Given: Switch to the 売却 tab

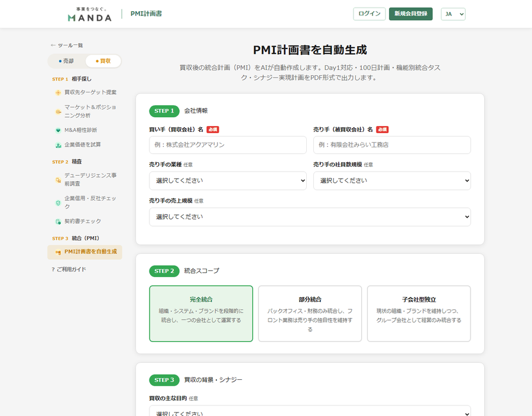Looking at the screenshot, I should point(66,61).
